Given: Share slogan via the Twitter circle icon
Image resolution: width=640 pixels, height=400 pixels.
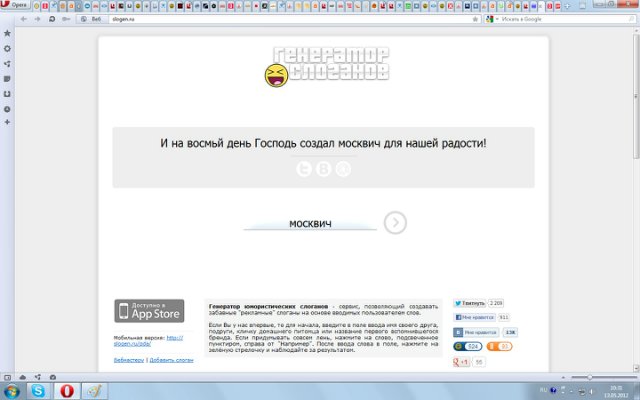Looking at the screenshot, I should point(304,170).
